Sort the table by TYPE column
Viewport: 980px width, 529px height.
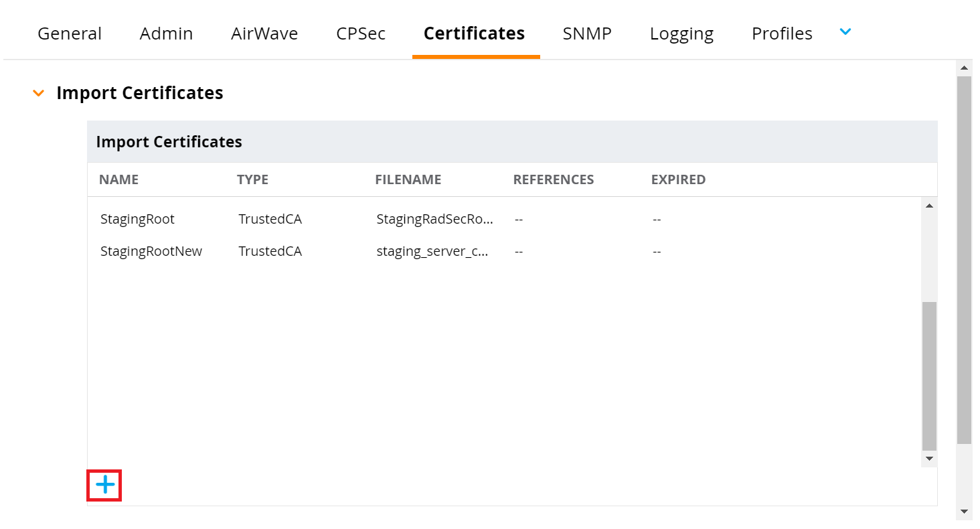coord(252,179)
